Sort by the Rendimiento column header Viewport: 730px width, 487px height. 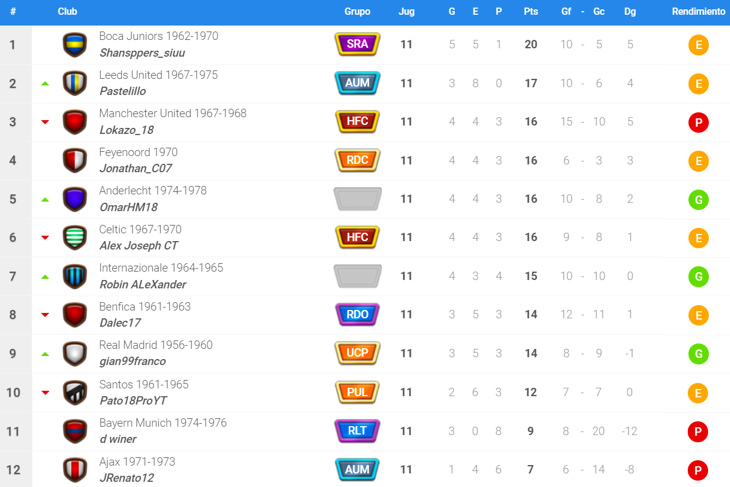click(x=698, y=12)
